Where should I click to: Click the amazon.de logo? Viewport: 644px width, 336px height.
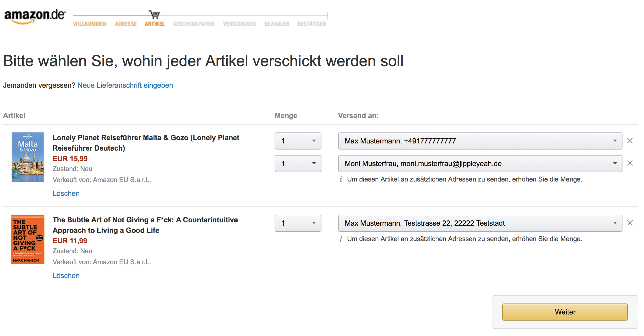tap(35, 16)
